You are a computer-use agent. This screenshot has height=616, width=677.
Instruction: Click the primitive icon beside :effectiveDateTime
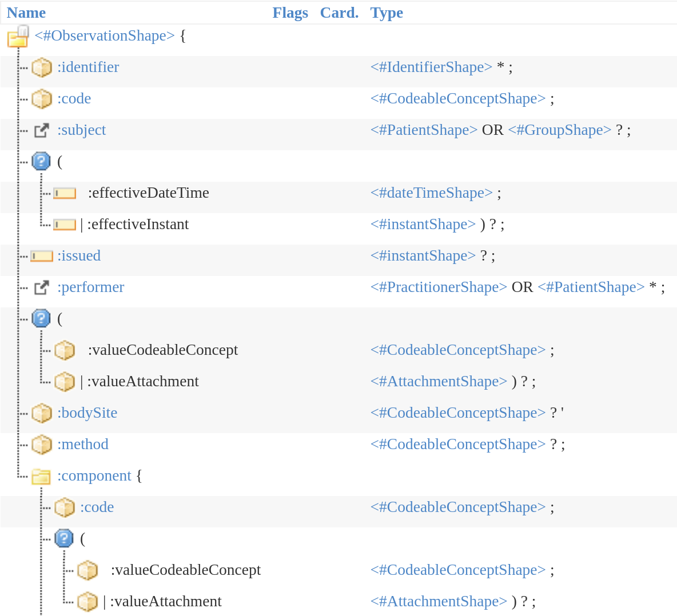pos(65,193)
